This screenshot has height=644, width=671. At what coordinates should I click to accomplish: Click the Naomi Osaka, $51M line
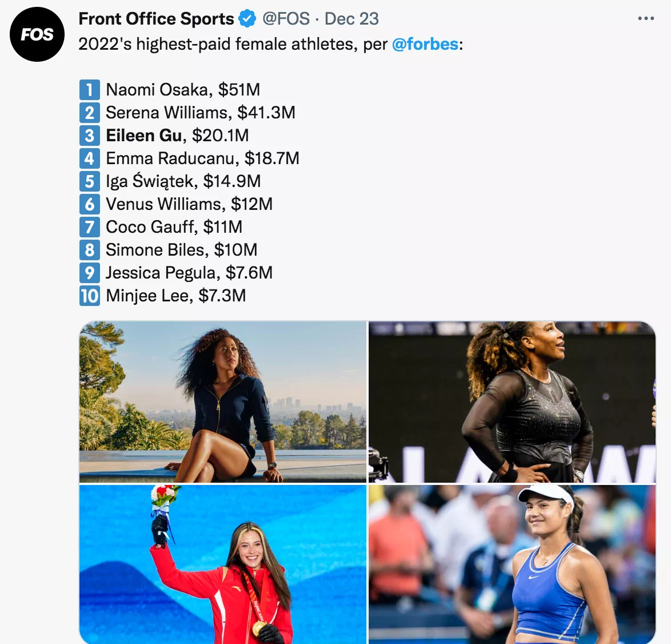183,90
